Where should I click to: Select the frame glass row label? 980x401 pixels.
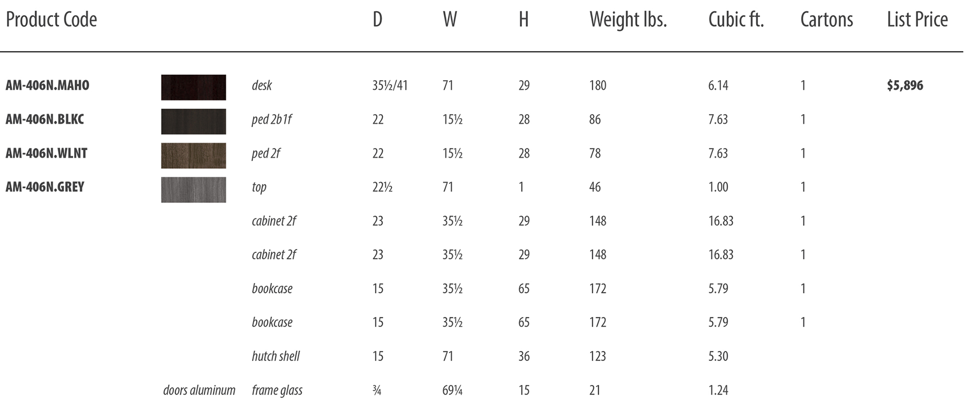click(x=277, y=390)
